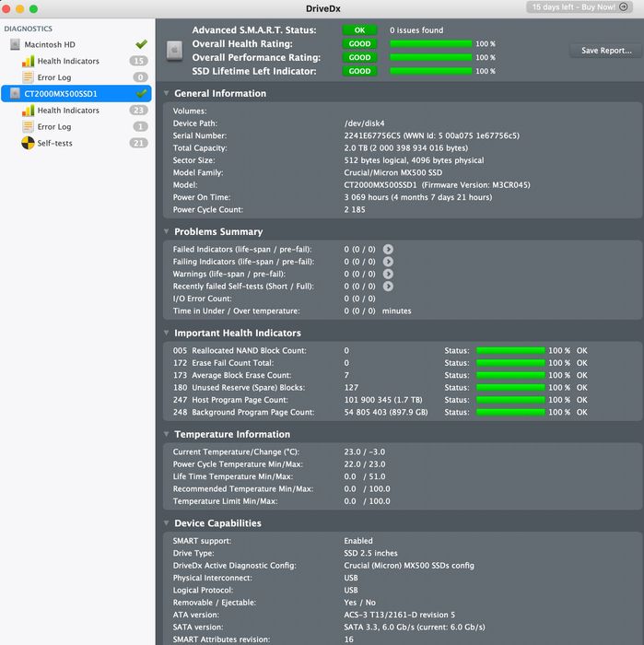Click SSD Lifetime Left Indicator progress bar
644x645 pixels.
(430, 71)
